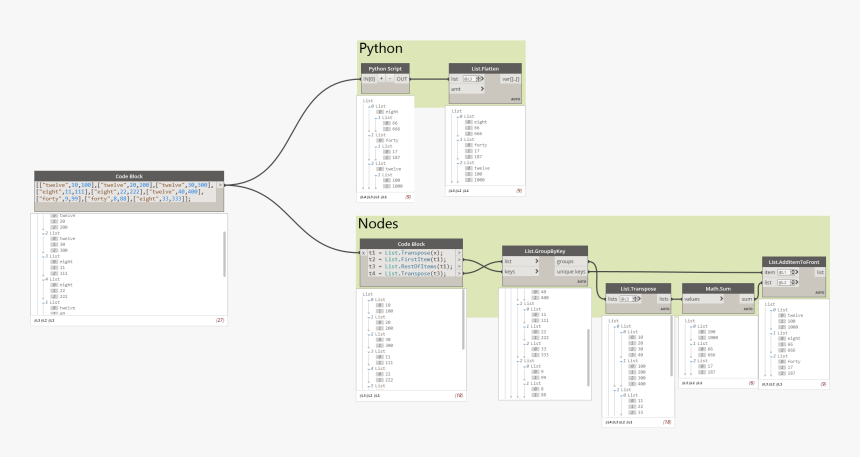Image resolution: width=860 pixels, height=457 pixels.
Task: Click lacing AUTO label on List.AddItemToFront
Action: point(819,292)
